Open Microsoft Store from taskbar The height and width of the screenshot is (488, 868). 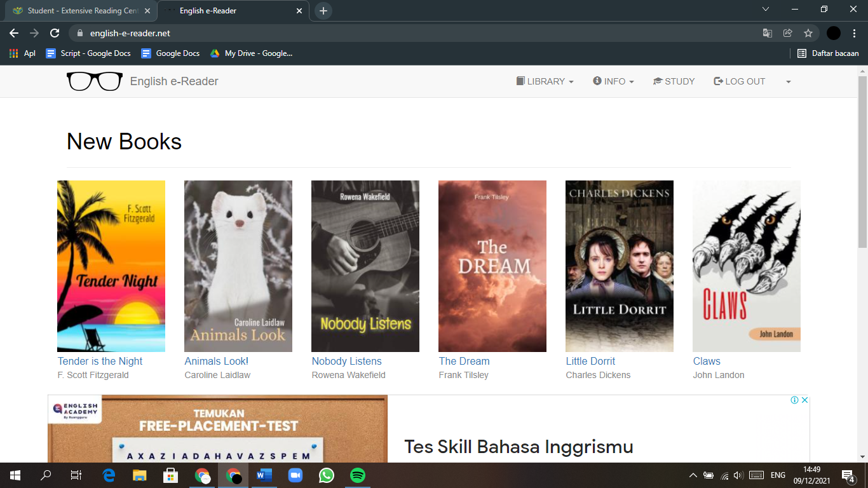pyautogui.click(x=170, y=475)
